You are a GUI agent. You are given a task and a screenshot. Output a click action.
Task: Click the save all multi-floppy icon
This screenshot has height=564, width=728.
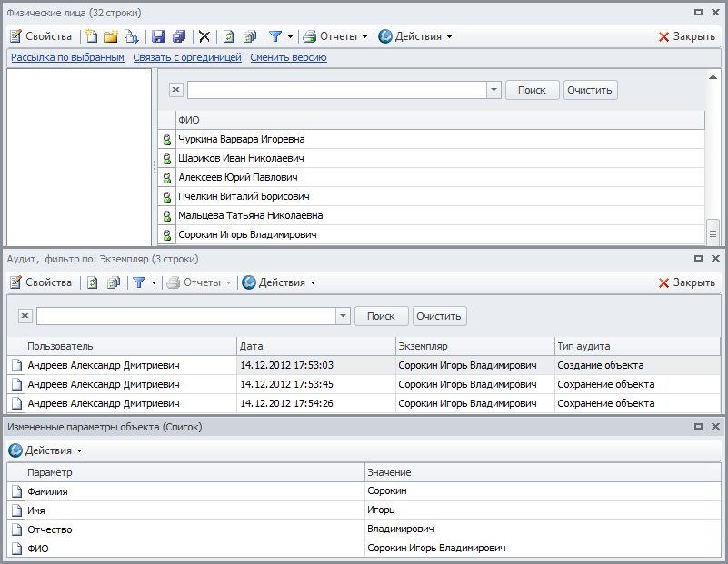179,36
